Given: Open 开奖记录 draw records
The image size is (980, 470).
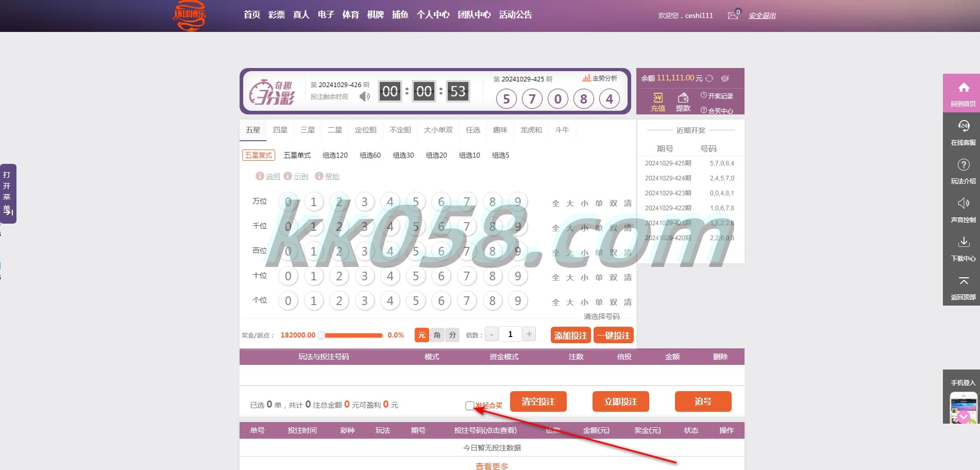Looking at the screenshot, I should [717, 96].
